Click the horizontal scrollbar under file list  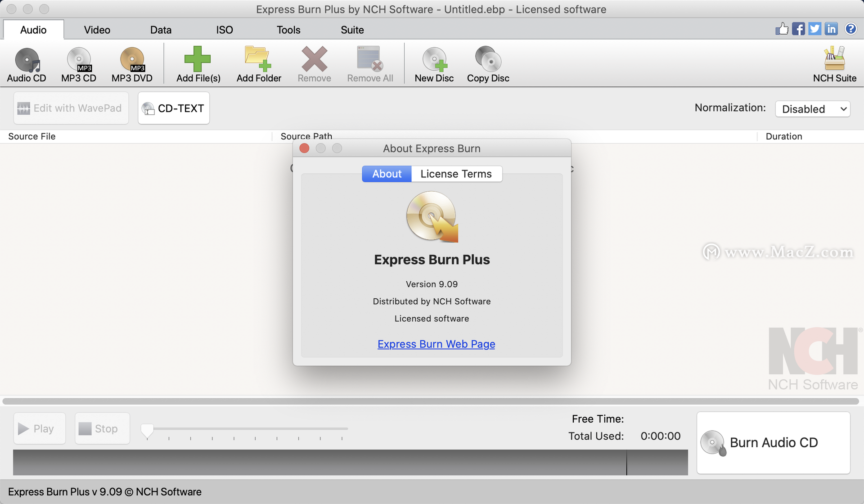click(431, 400)
